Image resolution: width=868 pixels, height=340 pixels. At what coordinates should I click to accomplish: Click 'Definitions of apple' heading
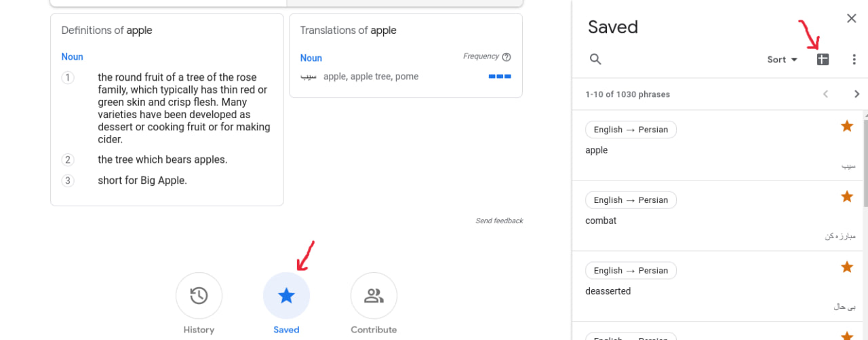click(x=106, y=31)
